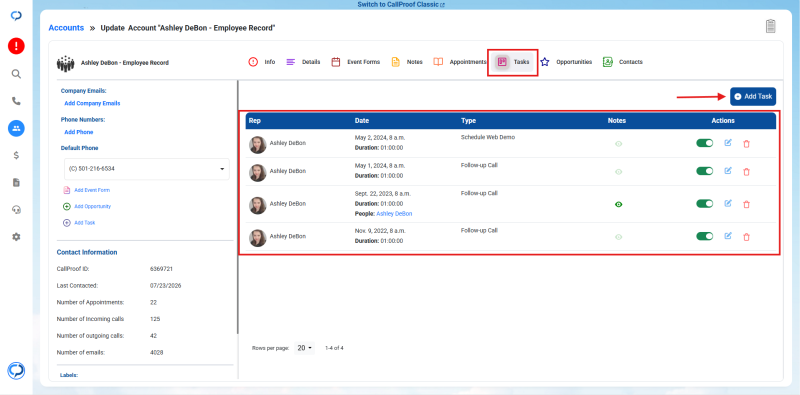View notes eye icon for Nov. 9, 2022 task

pos(618,237)
